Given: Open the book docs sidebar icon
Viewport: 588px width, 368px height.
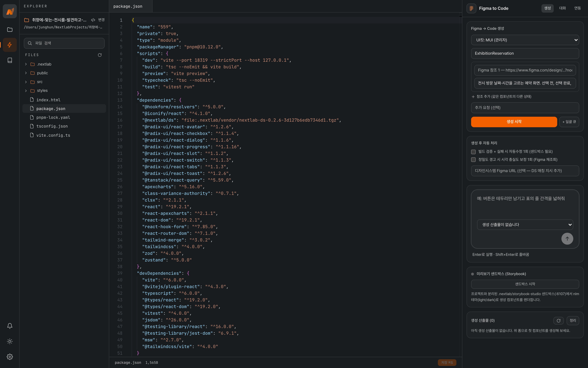Looking at the screenshot, I should point(10,60).
